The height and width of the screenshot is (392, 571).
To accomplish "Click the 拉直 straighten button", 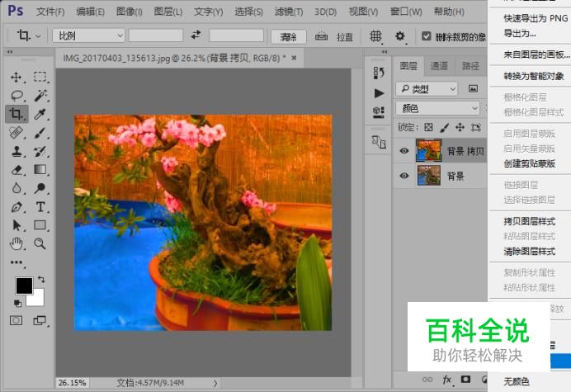I will pos(344,37).
